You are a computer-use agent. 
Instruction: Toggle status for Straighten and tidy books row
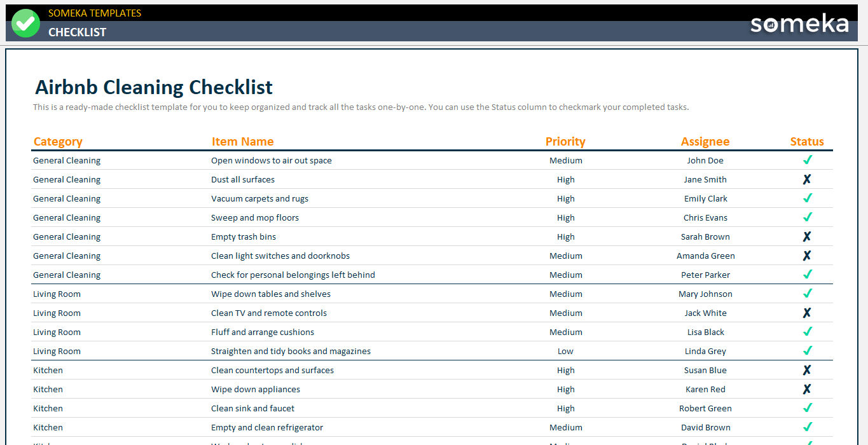808,351
